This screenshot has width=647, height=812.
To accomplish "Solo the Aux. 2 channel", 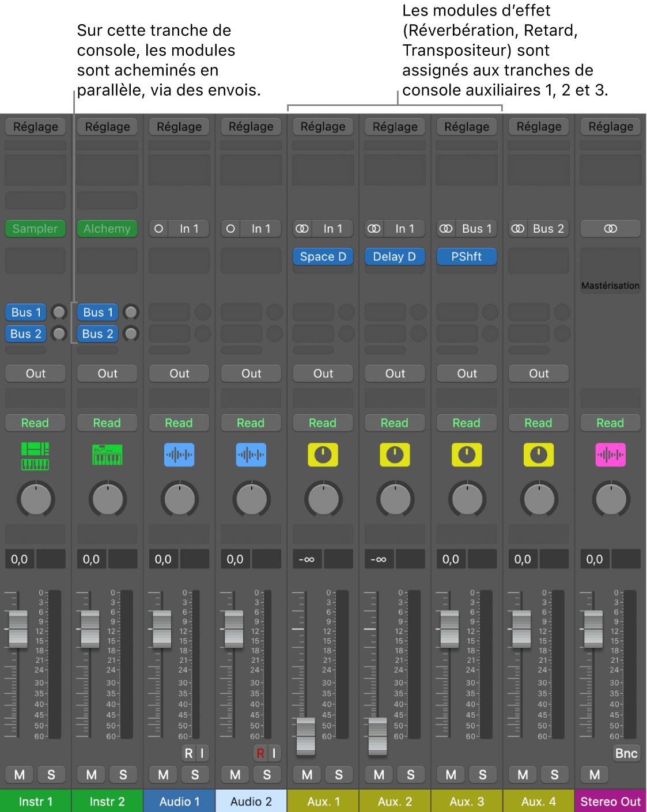I will click(x=411, y=775).
